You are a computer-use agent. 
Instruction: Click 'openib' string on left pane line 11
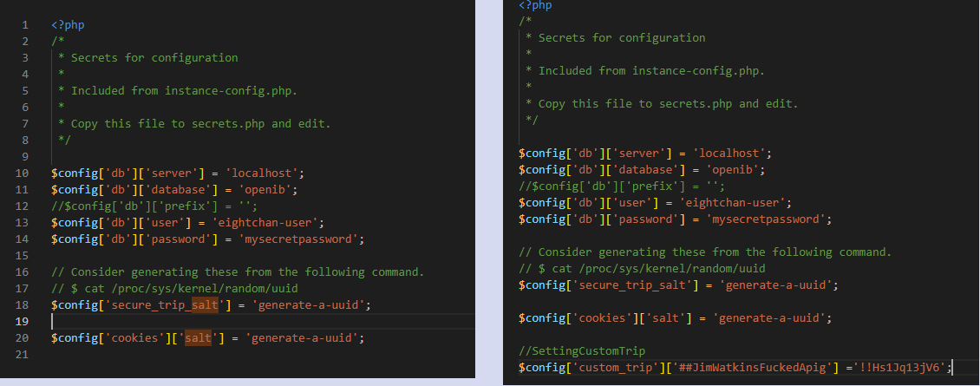click(265, 190)
